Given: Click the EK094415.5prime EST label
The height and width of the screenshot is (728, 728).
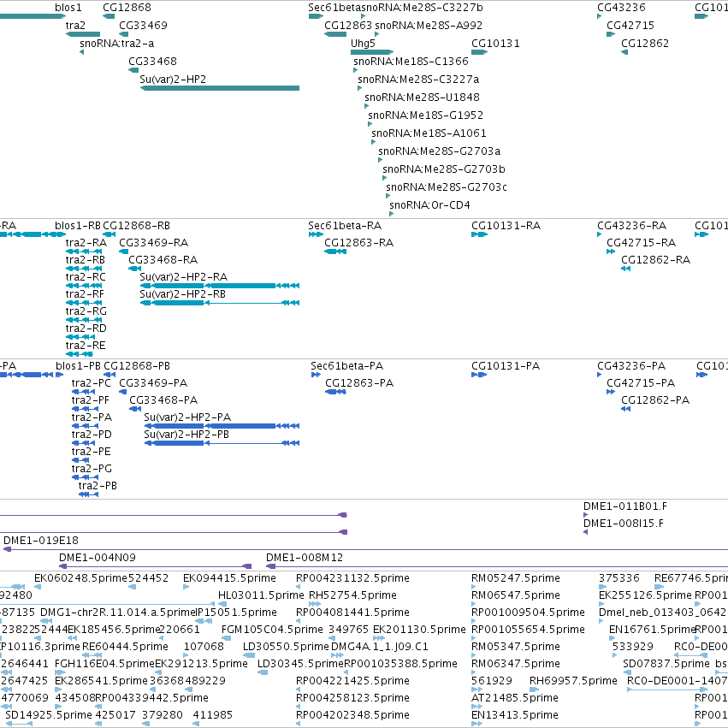Looking at the screenshot, I should pos(229,578).
